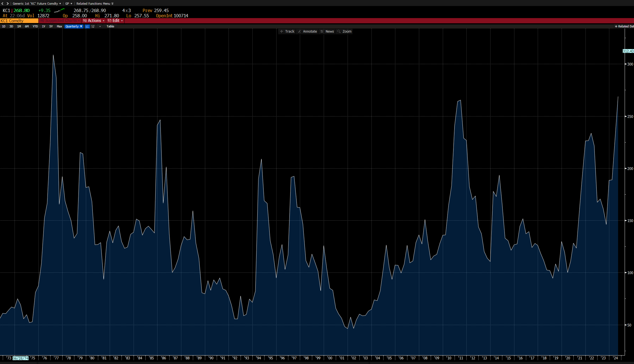Click the 06/28/74 date marker on axis
The image size is (634, 364).
coord(21,358)
